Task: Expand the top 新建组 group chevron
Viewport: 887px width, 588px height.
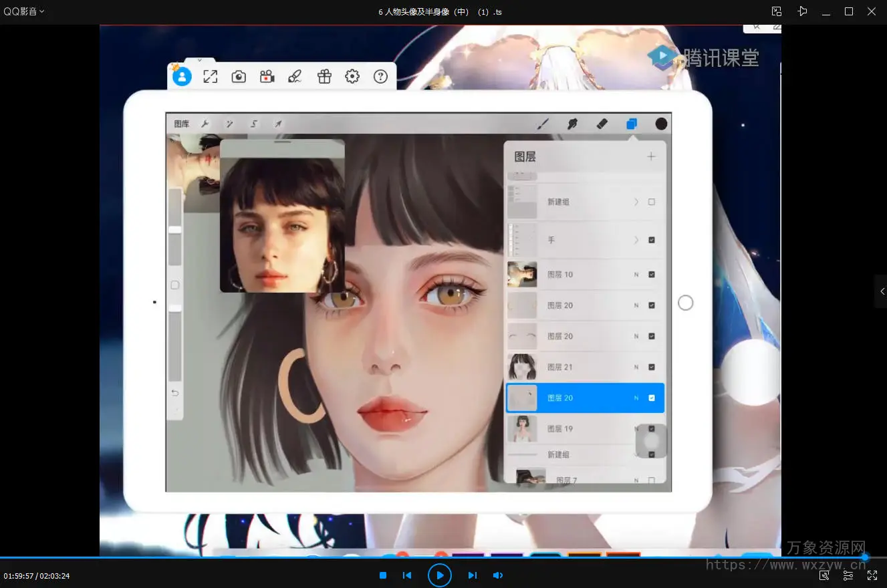Action: 636,202
